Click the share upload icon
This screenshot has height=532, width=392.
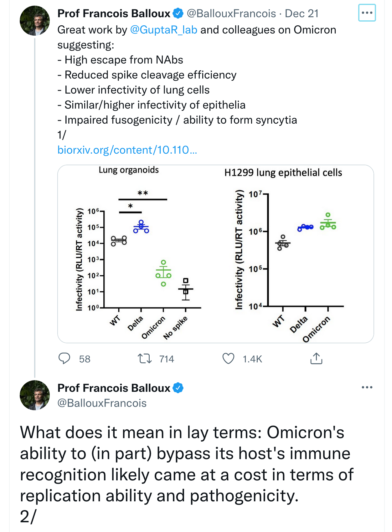316,359
